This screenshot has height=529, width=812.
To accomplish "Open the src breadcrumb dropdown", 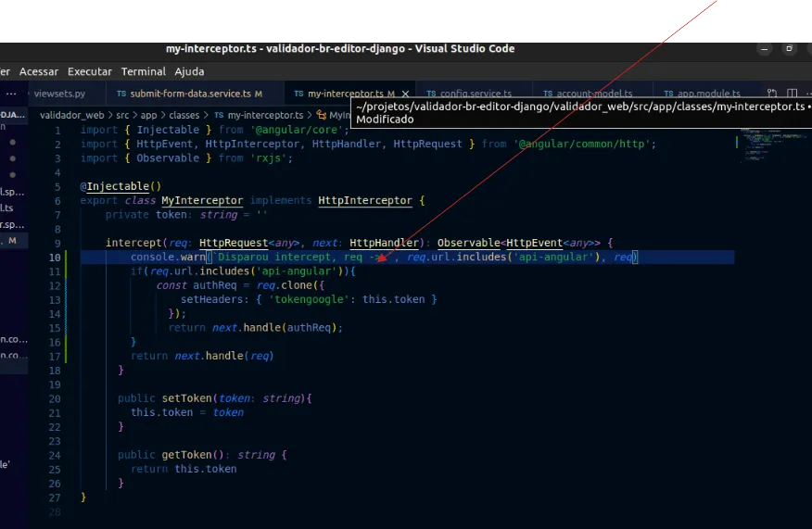I will pos(122,115).
